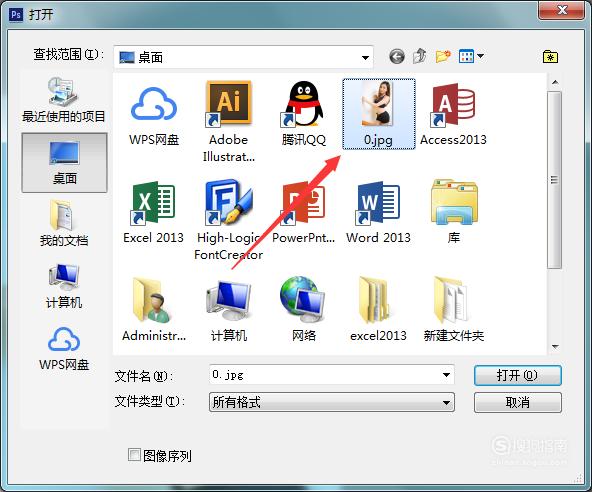This screenshot has height=492, width=592.
Task: Go to 我的文档 in the sidebar
Action: [x=64, y=224]
